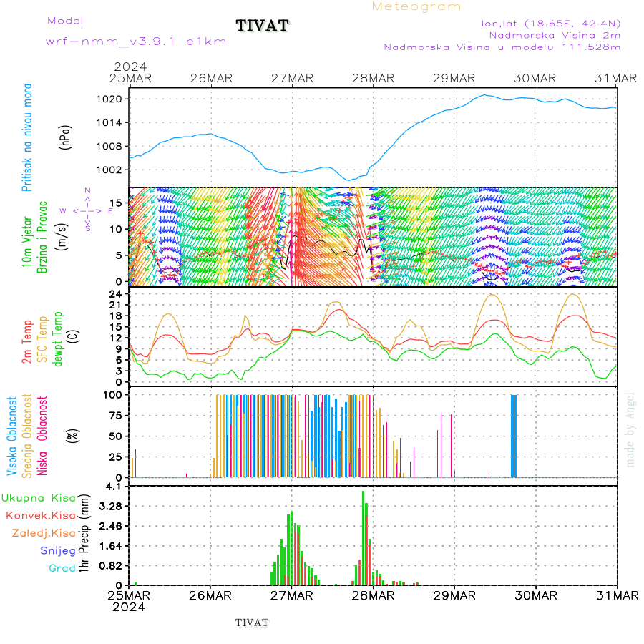Click the "1014" pressure tick label
644x644 pixels.
(x=109, y=122)
